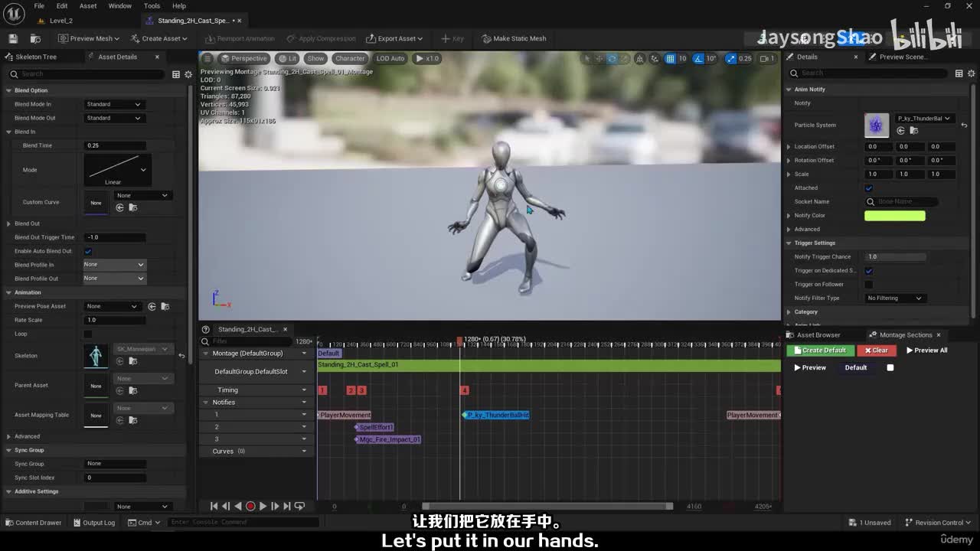Open the Linear blend mode curve dropdown
This screenshot has width=980, height=551.
(x=117, y=170)
